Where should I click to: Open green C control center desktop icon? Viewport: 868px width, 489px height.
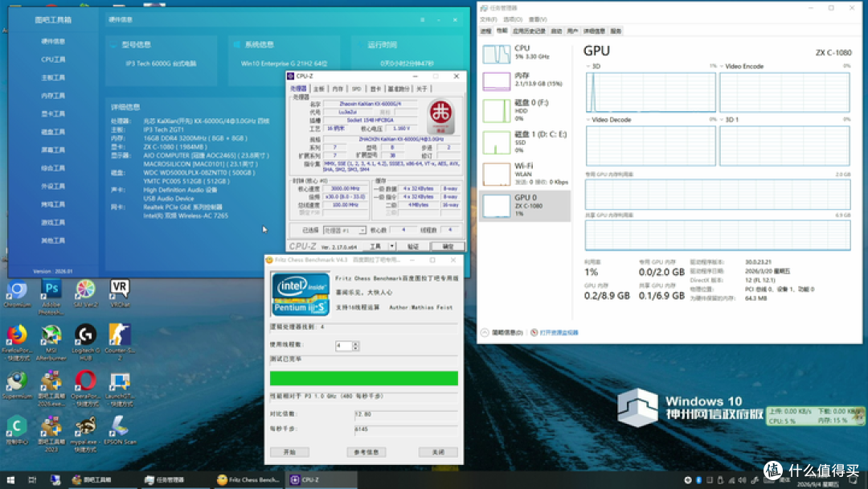click(x=17, y=431)
